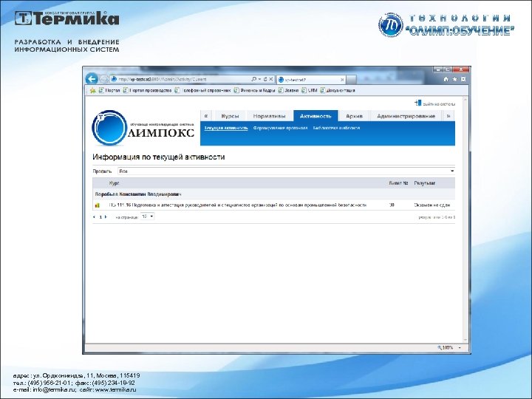Viewport: 532px width, 399px height.
Task: Click Выйти из системы logout link
Action: [x=439, y=104]
